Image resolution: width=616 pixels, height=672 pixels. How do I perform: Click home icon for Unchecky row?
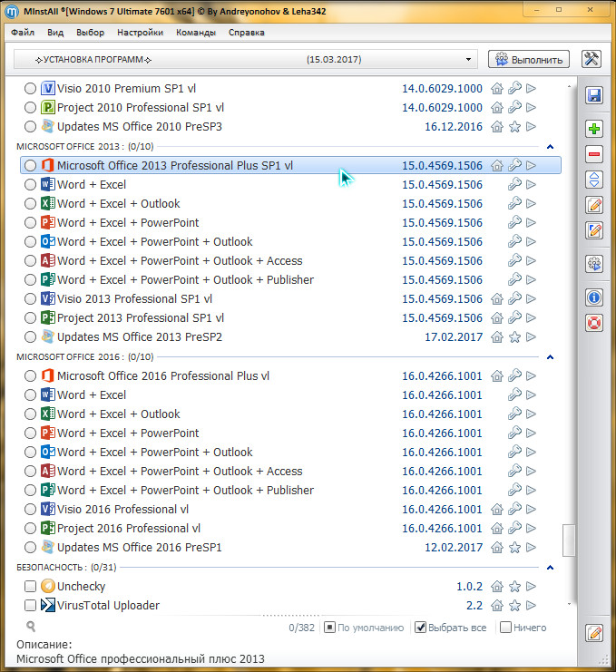497,586
